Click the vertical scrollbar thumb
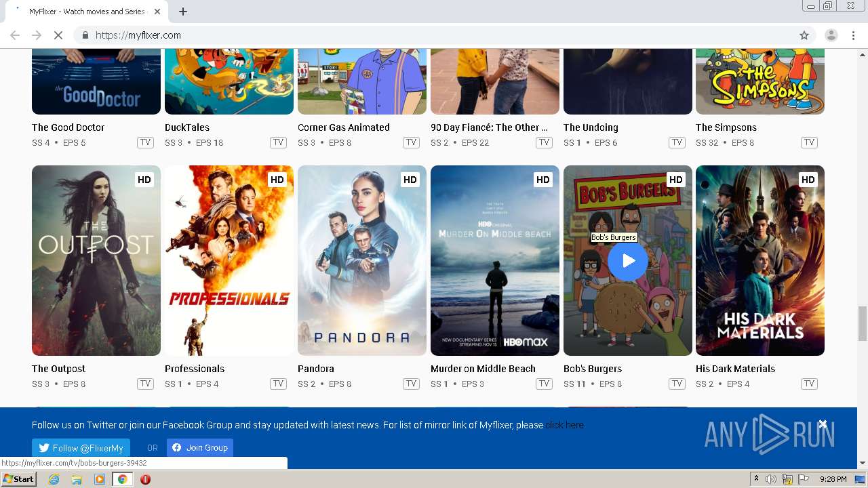 point(862,323)
